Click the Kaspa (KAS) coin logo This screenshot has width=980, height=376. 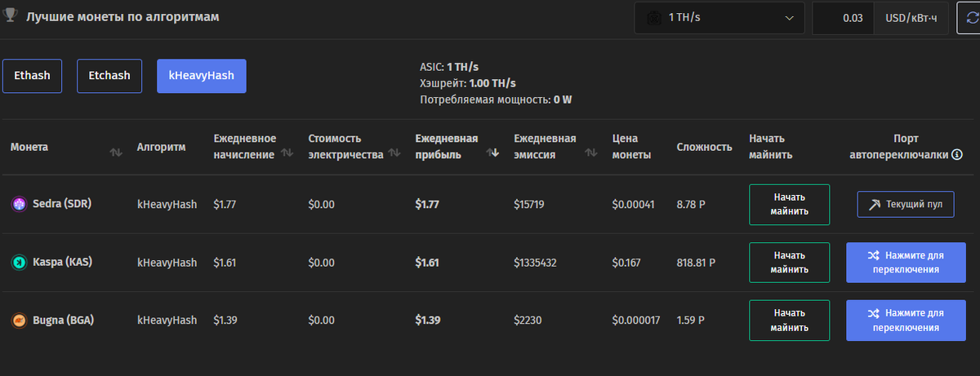(x=18, y=263)
